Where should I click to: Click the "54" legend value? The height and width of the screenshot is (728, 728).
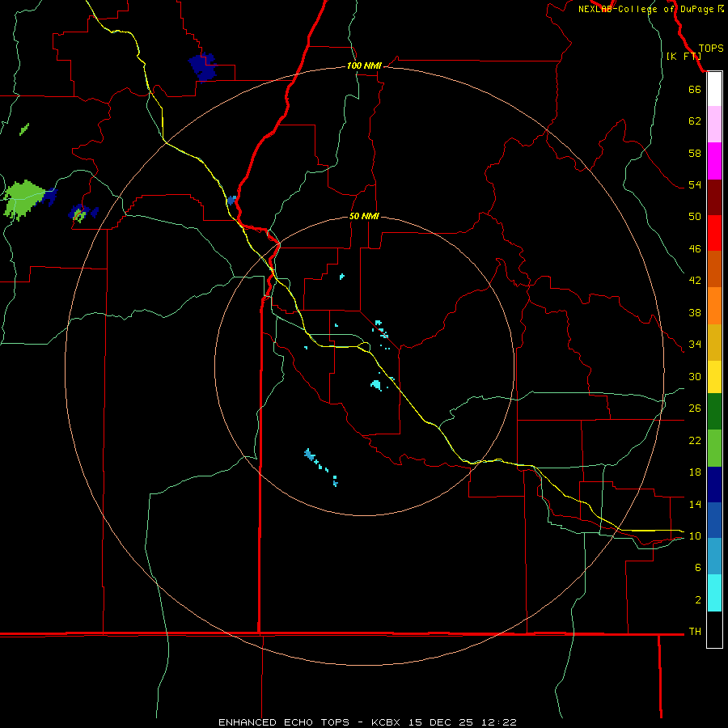tap(695, 184)
